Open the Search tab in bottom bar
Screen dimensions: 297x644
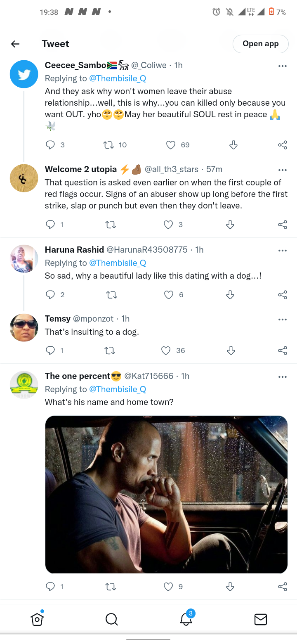click(x=111, y=619)
